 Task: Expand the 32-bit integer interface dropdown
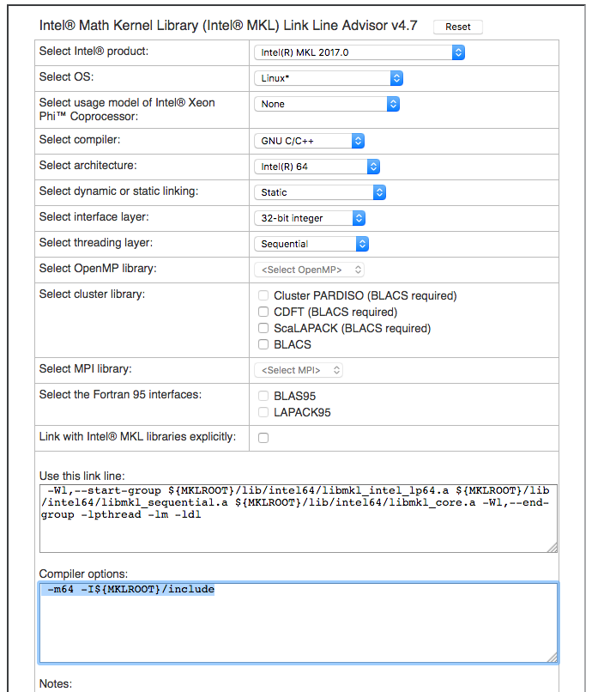click(x=310, y=218)
